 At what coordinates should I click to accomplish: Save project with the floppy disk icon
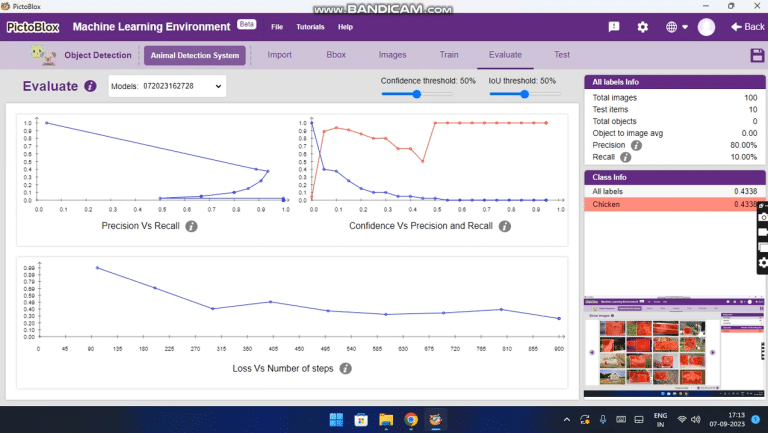tap(757, 55)
